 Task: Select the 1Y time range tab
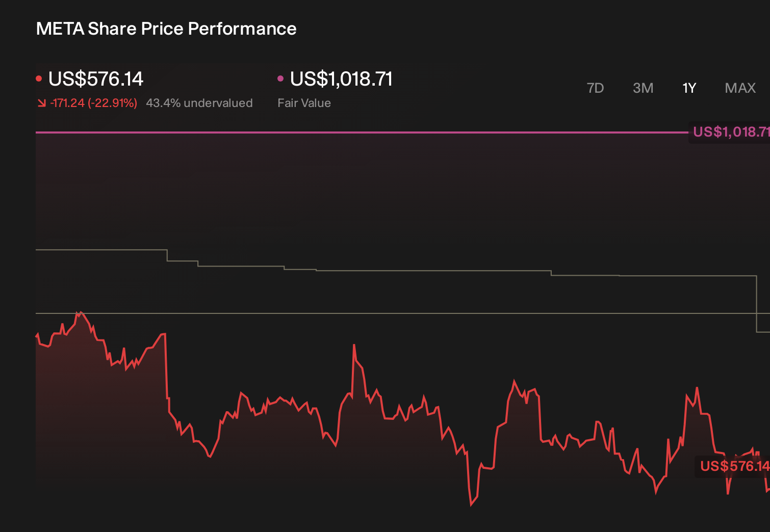[x=689, y=88]
